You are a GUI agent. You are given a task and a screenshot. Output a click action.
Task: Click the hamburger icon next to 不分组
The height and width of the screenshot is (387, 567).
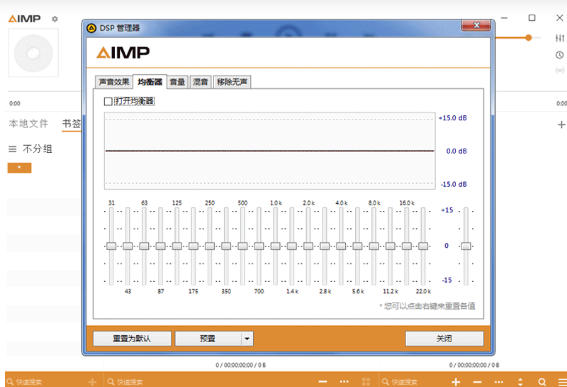tap(12, 149)
